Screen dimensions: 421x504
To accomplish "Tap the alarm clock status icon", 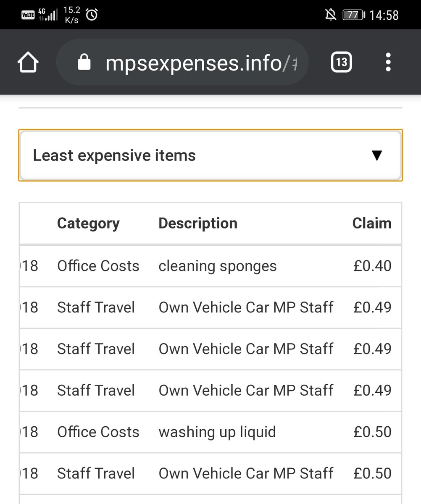I will [92, 15].
